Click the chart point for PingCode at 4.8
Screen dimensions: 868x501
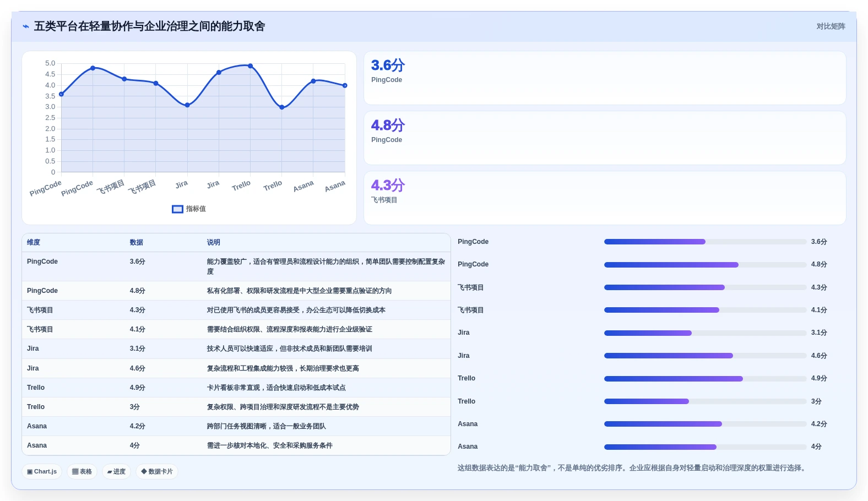coord(93,68)
